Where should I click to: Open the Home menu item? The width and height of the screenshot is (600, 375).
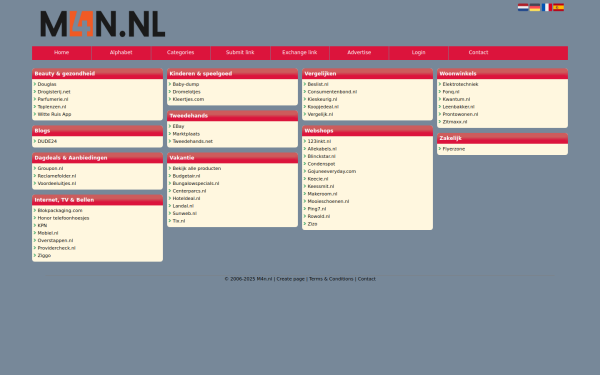(62, 52)
